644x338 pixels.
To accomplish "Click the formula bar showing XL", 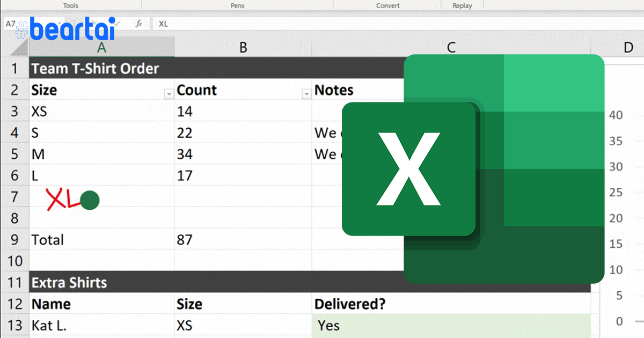I will (397, 24).
